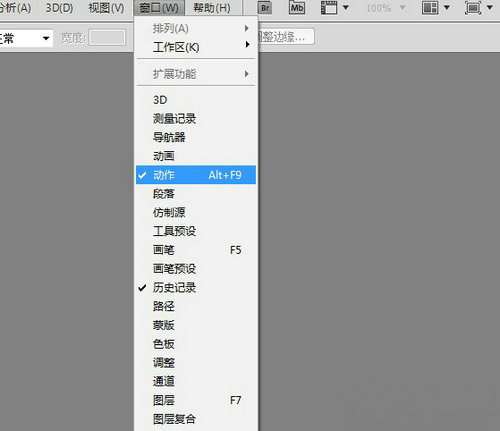Click the arrange documents grid icon
Image resolution: width=500 pixels, height=431 pixels.
click(430, 8)
